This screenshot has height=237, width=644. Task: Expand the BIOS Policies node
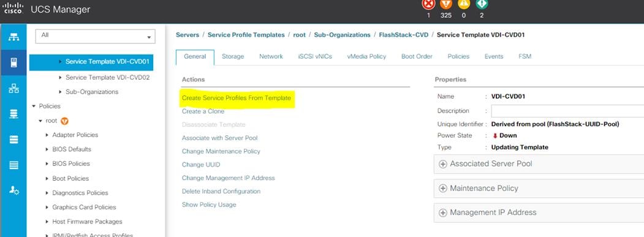[x=47, y=164]
